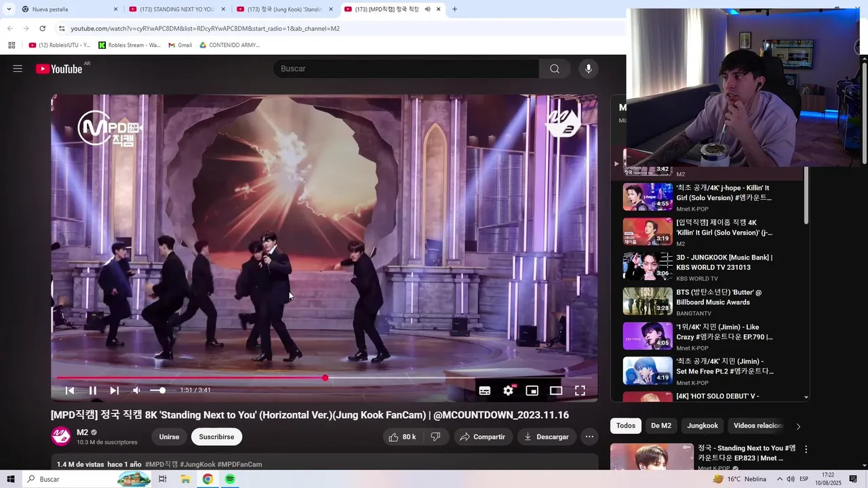Toggle theater mode view
The width and height of the screenshot is (868, 488).
coord(556,390)
